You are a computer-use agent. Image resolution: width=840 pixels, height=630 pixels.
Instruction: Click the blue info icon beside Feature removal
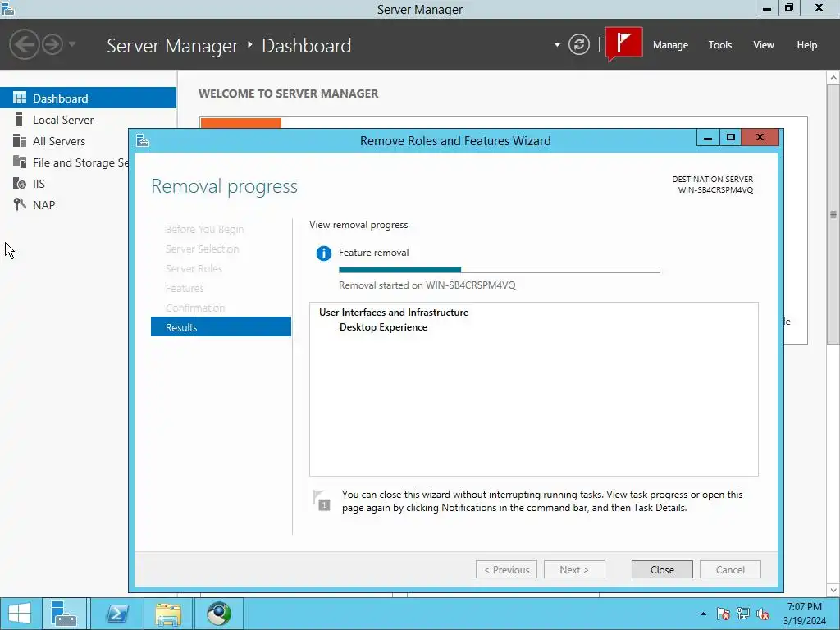click(x=323, y=253)
